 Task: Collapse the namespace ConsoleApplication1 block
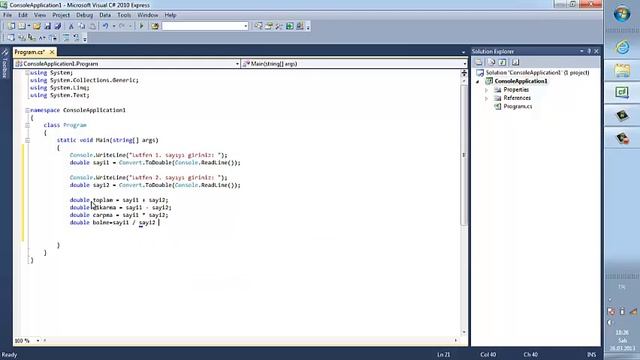pyautogui.click(x=27, y=110)
